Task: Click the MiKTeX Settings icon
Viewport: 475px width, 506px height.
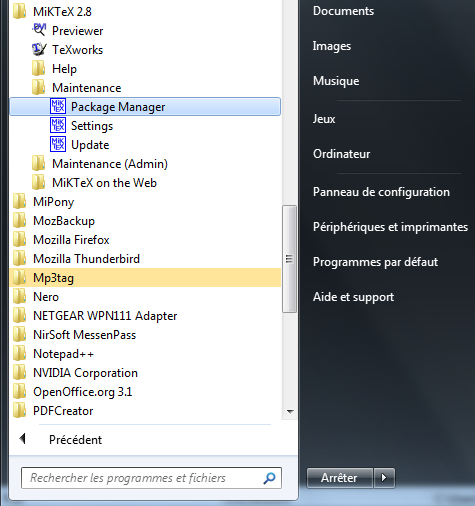Action: 58,126
